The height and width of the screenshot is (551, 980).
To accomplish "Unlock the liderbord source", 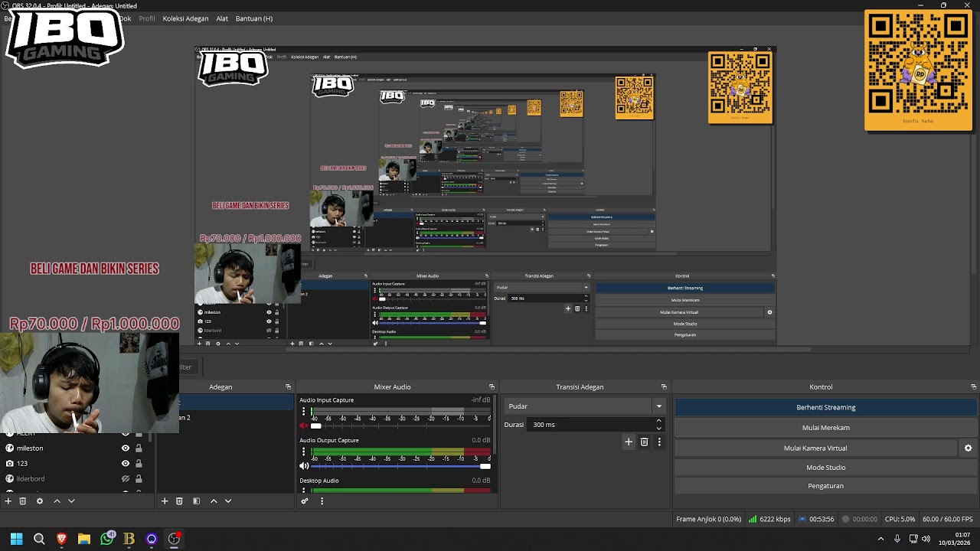I will (139, 478).
